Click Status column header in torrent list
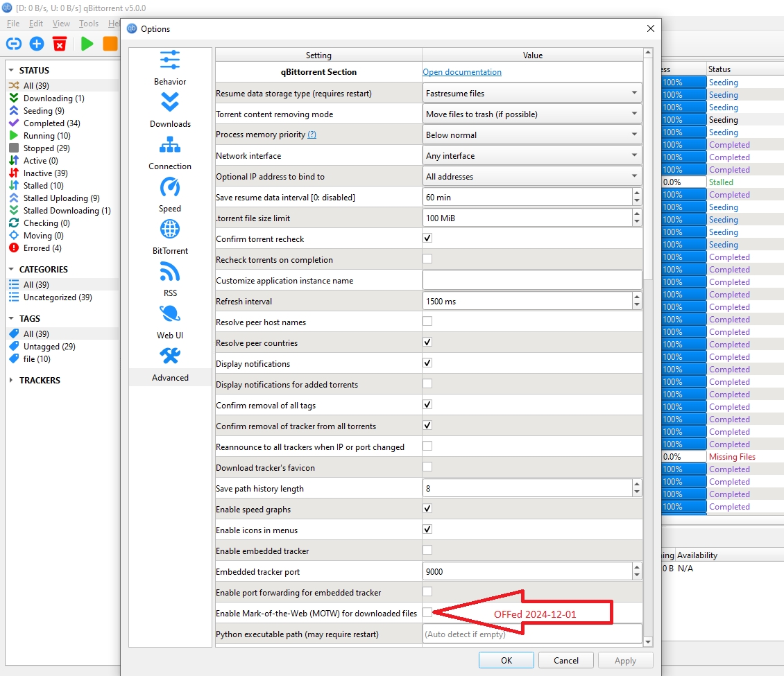784x676 pixels. point(719,69)
